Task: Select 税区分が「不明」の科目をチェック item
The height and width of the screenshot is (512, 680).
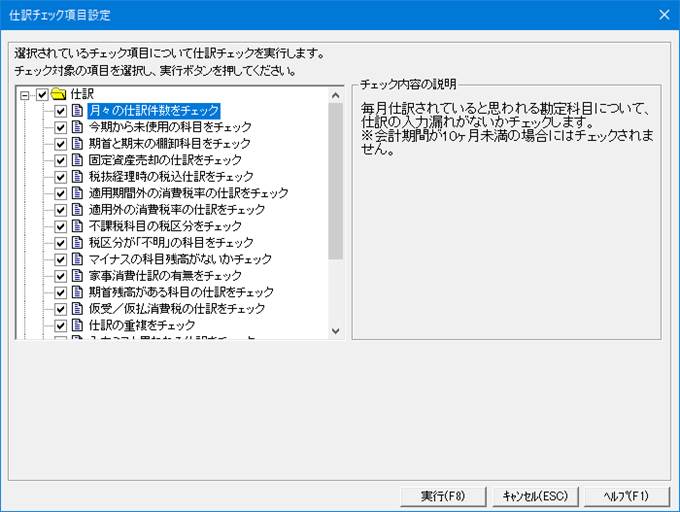Action: (x=171, y=243)
